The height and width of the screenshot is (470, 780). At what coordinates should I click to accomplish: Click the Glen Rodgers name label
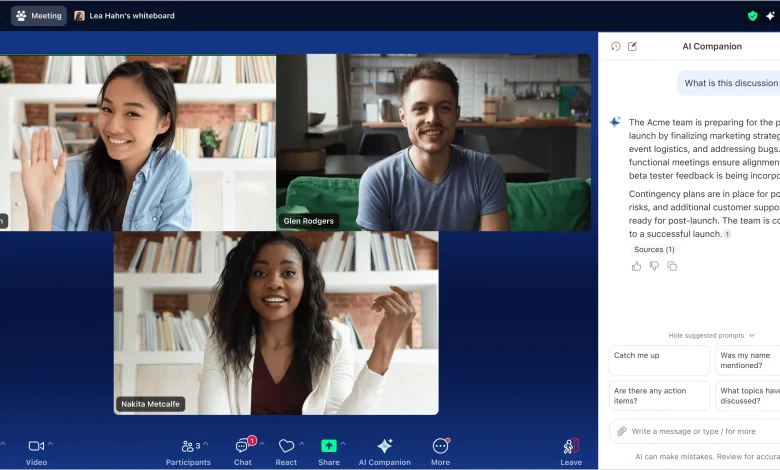308,221
